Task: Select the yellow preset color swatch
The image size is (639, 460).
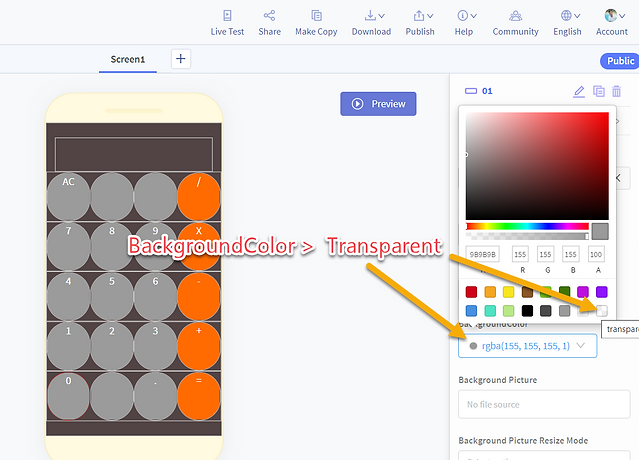Action: (509, 292)
